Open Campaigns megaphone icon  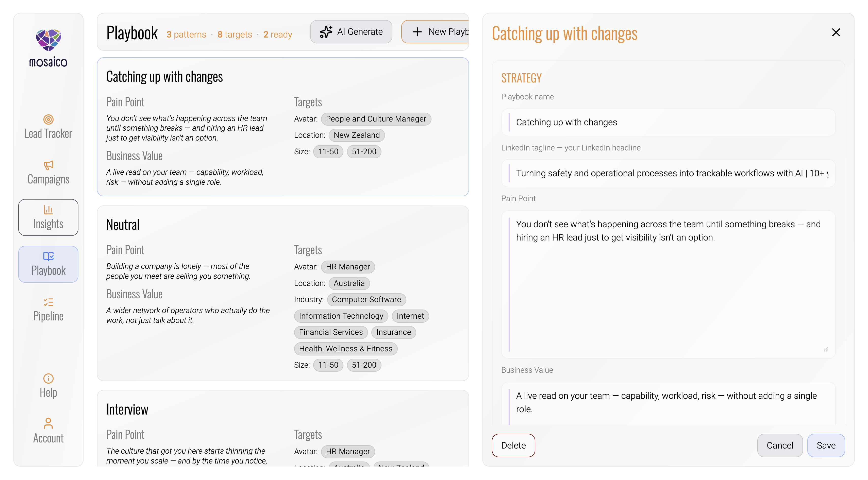48,165
